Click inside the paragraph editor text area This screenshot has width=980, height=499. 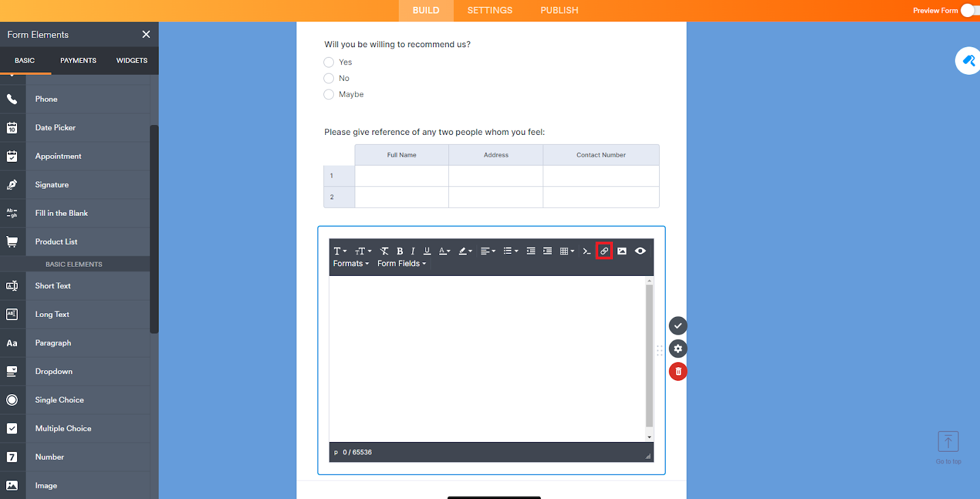pyautogui.click(x=488, y=359)
